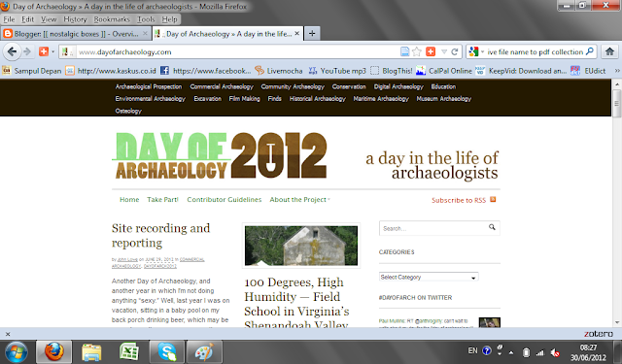622x364 pixels.
Task: Close the Day of Archaeology tab
Action: pyautogui.click(x=296, y=34)
